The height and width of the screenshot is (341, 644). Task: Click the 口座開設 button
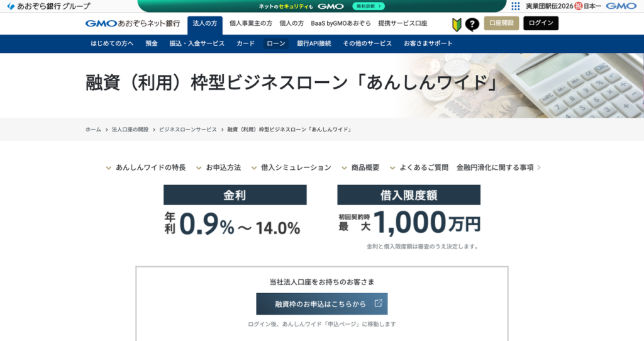coord(501,23)
